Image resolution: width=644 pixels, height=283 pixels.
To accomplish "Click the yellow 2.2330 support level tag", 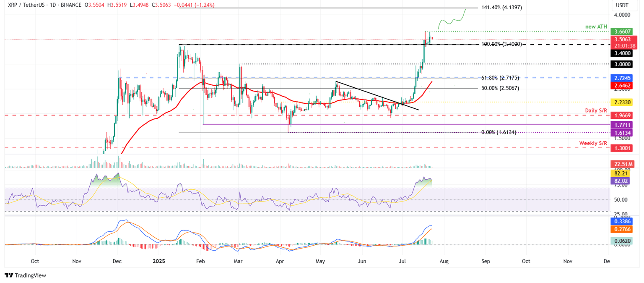I will click(x=622, y=102).
